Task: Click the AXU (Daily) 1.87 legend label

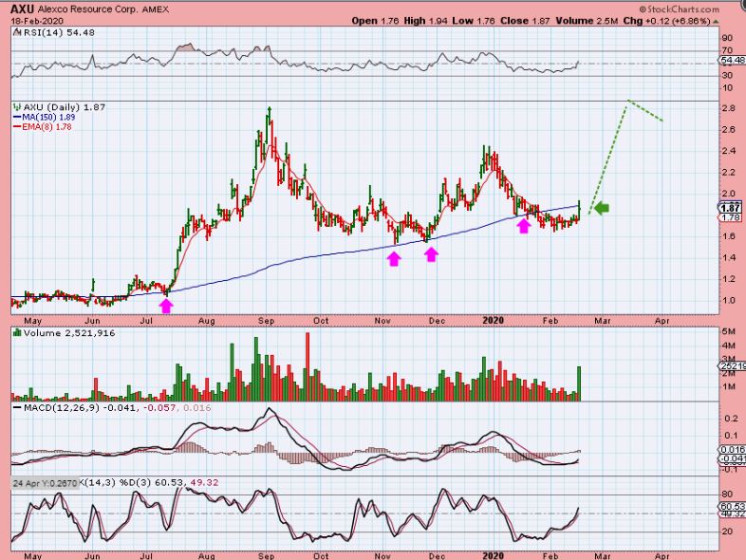Action: (65, 107)
